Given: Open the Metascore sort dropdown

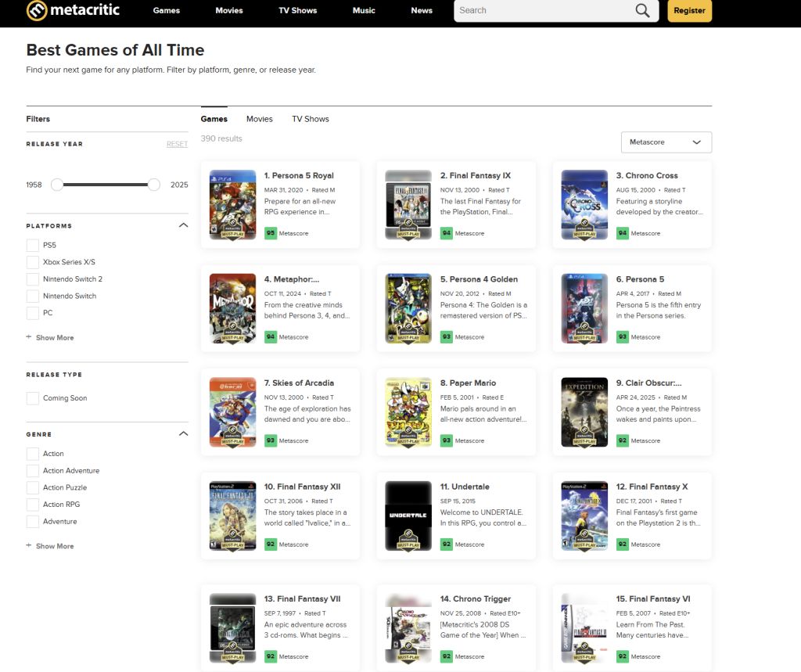Looking at the screenshot, I should 666,142.
